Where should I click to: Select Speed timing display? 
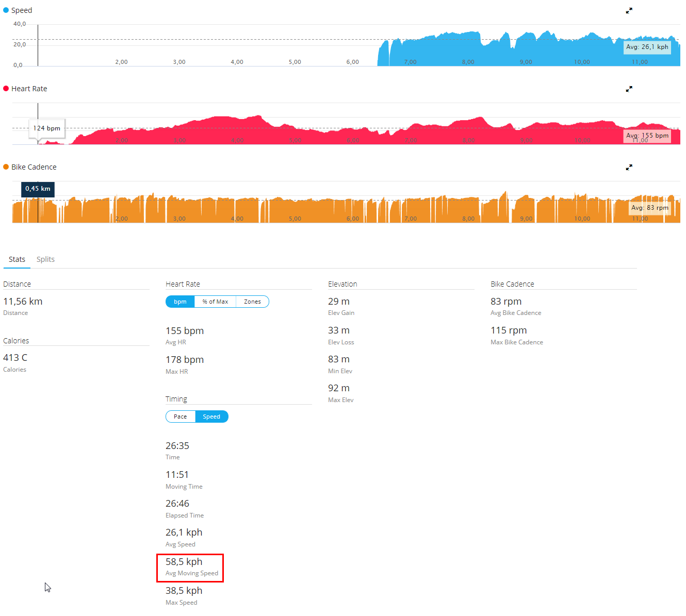pyautogui.click(x=211, y=417)
